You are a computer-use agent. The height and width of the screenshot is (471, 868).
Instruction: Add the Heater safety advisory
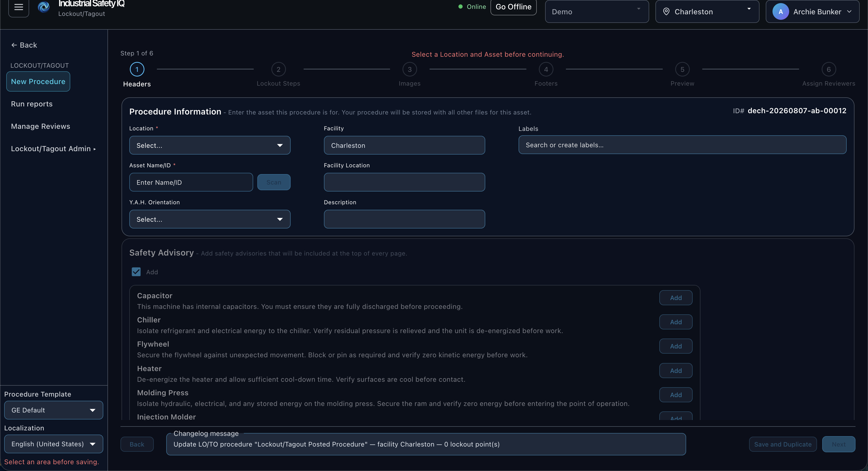pos(676,371)
